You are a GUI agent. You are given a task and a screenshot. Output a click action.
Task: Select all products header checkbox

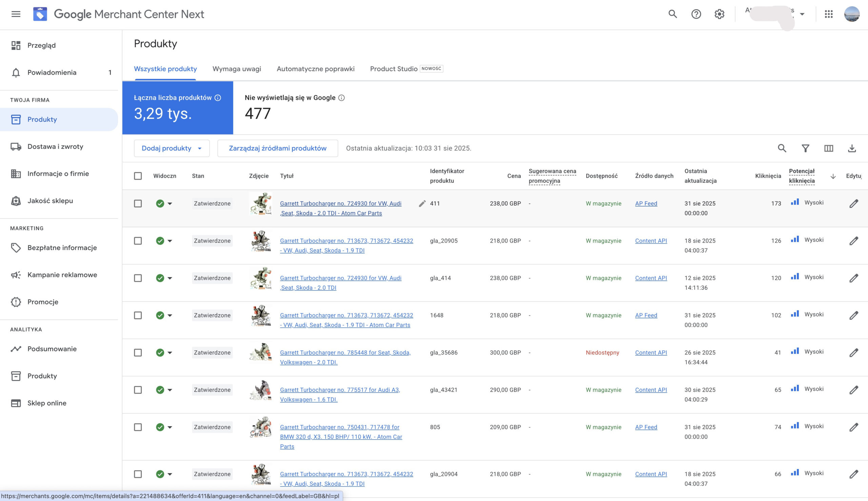pyautogui.click(x=138, y=176)
